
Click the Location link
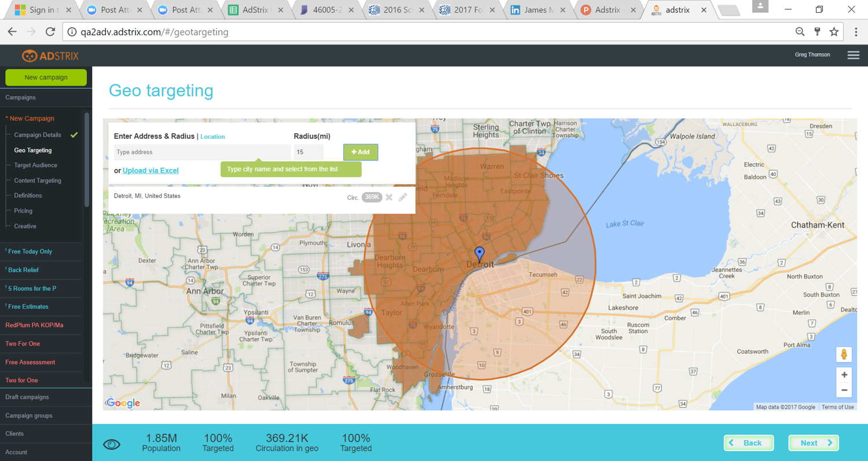pyautogui.click(x=212, y=137)
